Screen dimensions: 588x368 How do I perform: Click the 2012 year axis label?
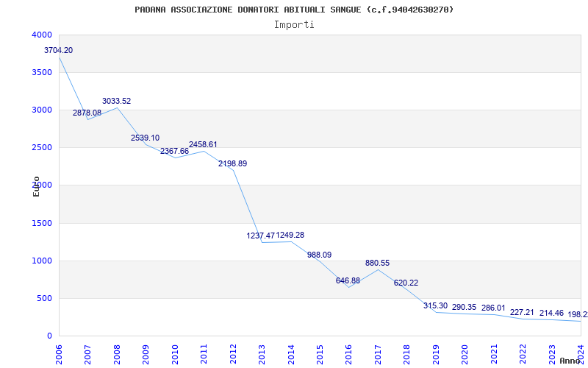[233, 355]
